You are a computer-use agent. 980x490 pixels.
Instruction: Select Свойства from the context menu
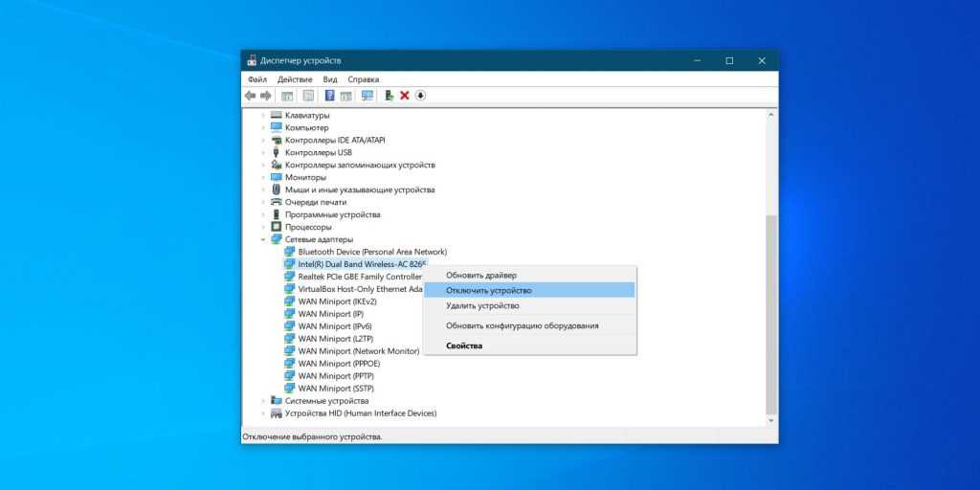pos(464,345)
